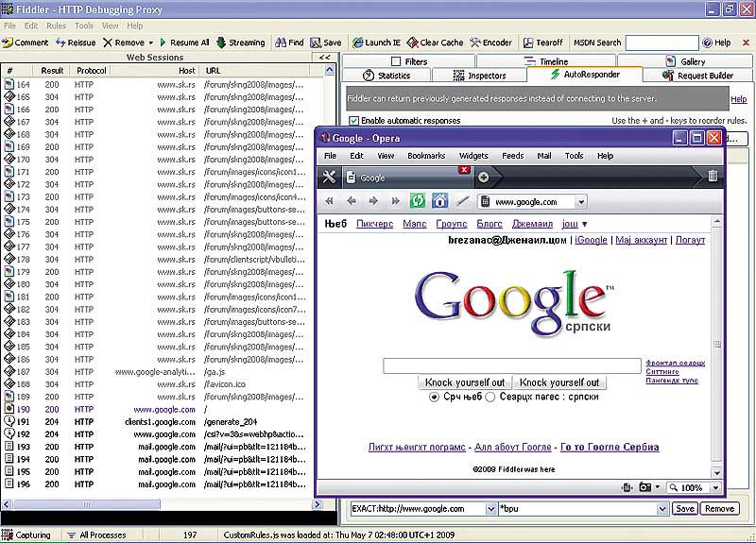Go to Opera home page
Screen dimensions: 756x543
point(439,201)
